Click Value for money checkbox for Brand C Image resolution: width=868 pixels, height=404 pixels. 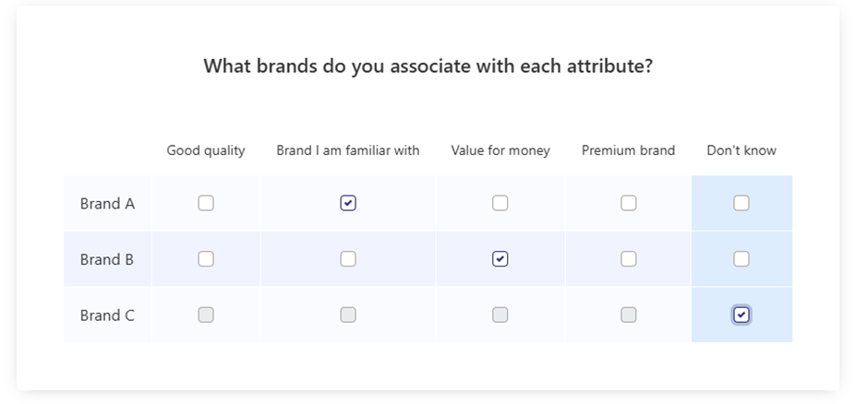[x=500, y=315]
